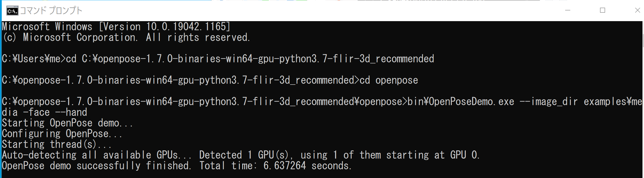This screenshot has width=644, height=178.
Task: Click the 'Configuring OpenPose...' line
Action: pos(62,134)
